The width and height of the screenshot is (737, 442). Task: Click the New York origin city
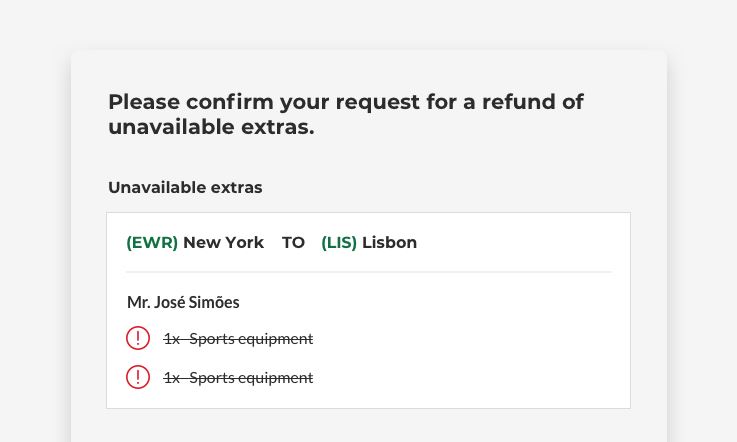click(x=223, y=243)
